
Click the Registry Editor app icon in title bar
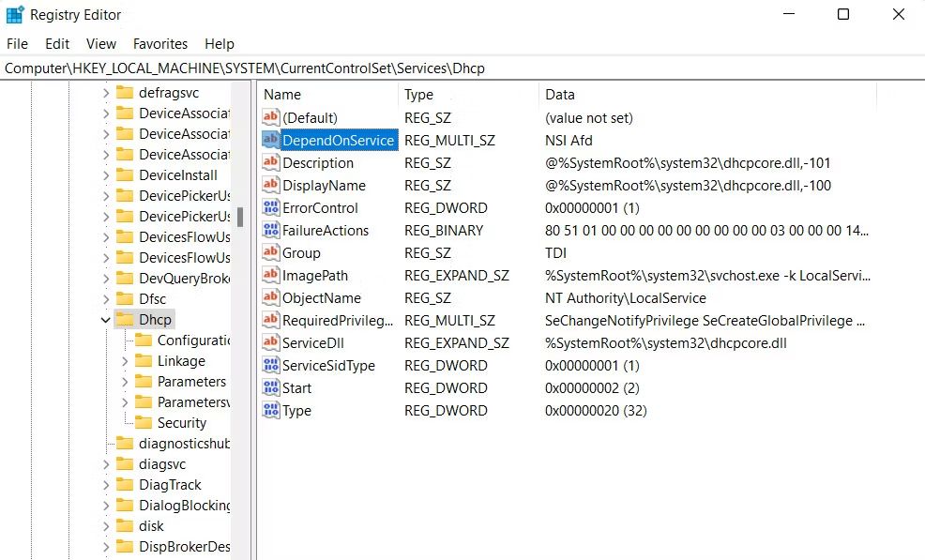[x=15, y=14]
